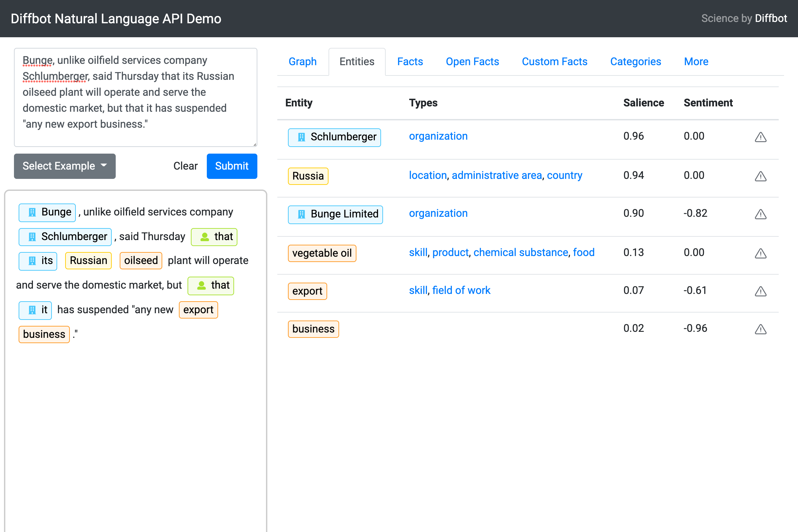798x532 pixels.
Task: Click administrative area type link
Action: [497, 176]
